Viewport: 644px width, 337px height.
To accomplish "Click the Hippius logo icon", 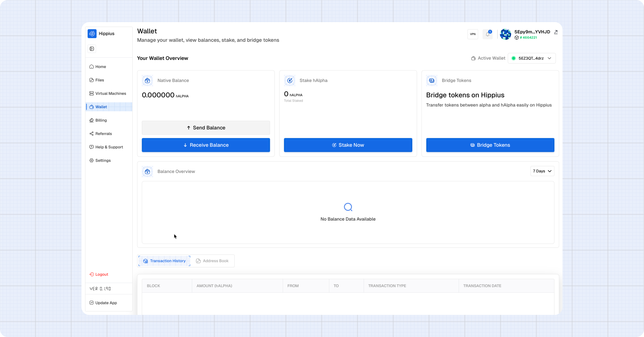I will [x=92, y=33].
